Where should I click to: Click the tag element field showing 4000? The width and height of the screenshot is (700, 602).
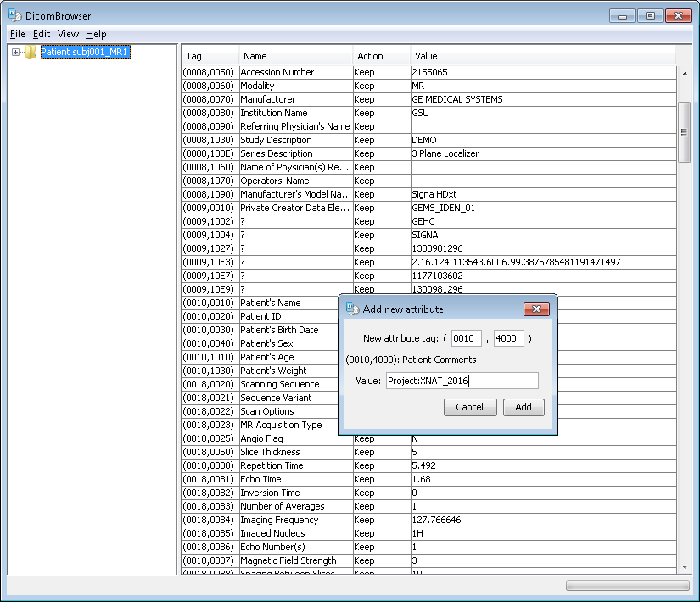(x=510, y=338)
